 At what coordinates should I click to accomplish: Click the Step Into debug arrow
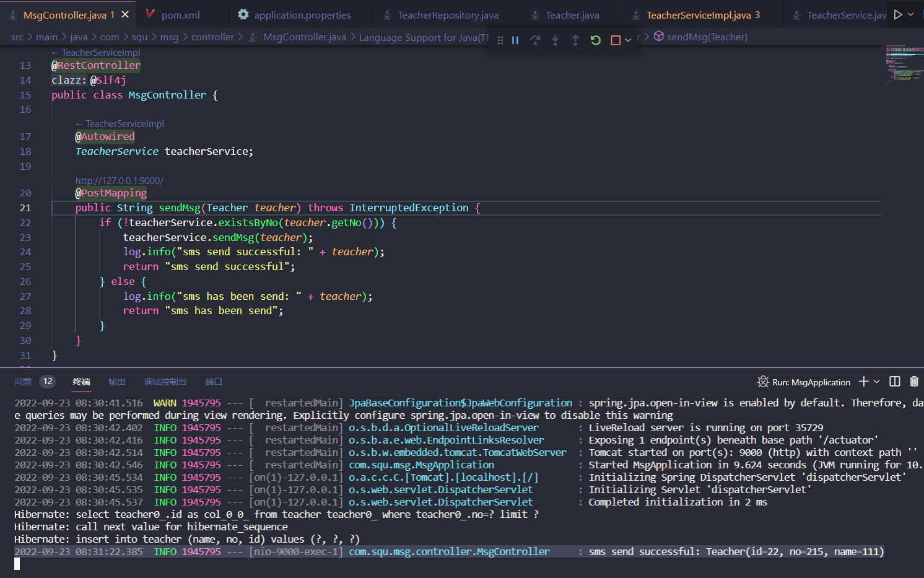click(x=556, y=40)
